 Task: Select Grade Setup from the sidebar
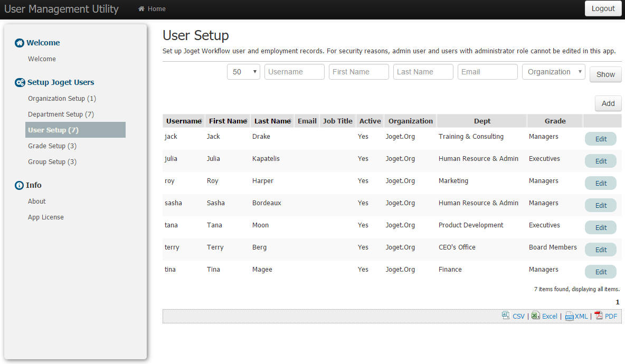(x=52, y=146)
